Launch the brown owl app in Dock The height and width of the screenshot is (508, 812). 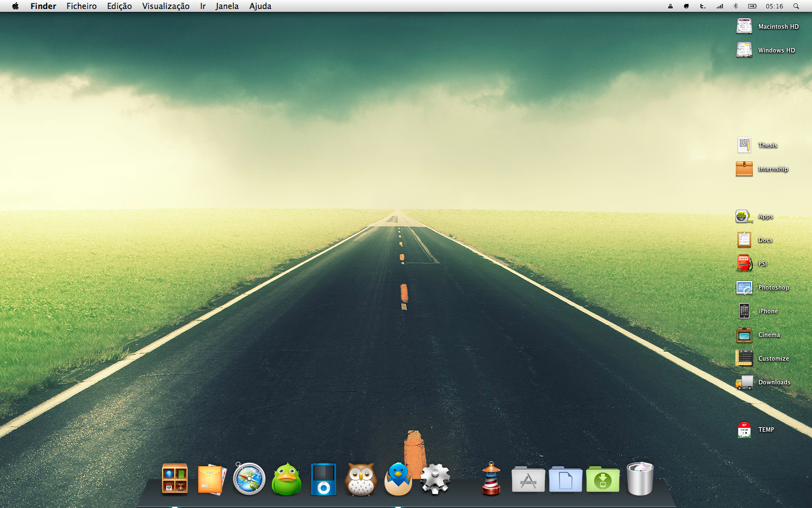tap(361, 479)
